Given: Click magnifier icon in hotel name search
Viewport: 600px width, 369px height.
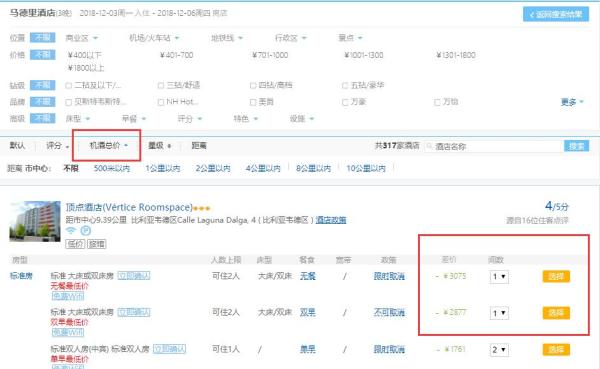Looking at the screenshot, I should 429,146.
